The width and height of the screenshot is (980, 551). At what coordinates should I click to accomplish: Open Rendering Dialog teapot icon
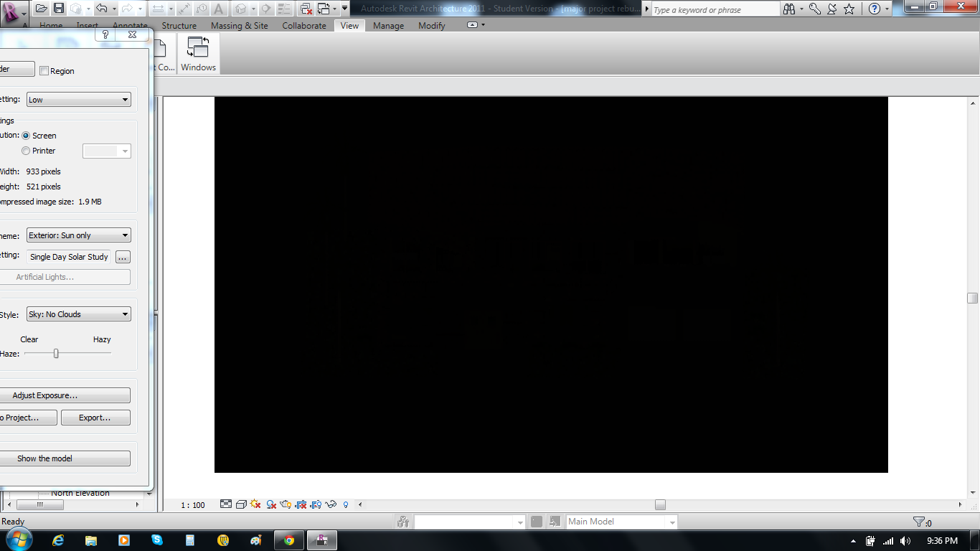[286, 504]
